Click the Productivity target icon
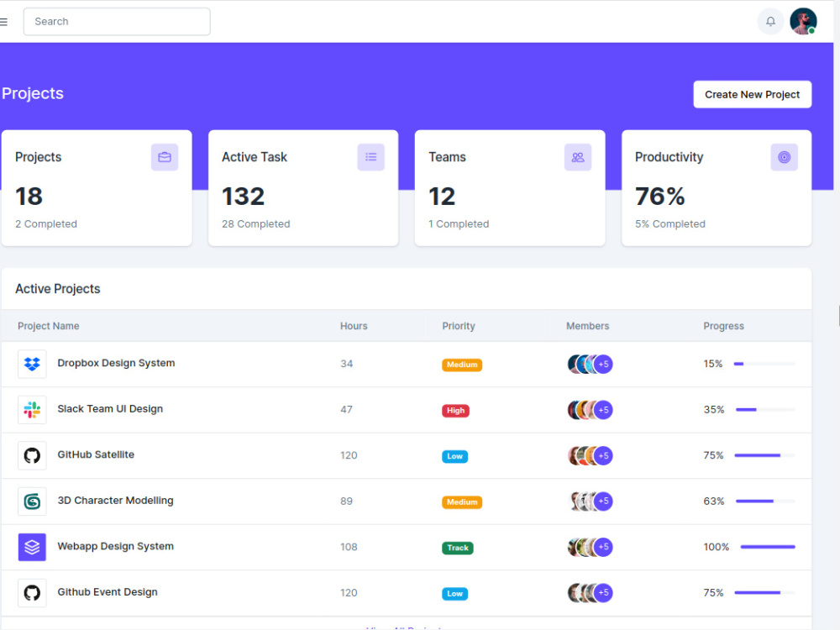Screen dimensions: 840x630 784,157
